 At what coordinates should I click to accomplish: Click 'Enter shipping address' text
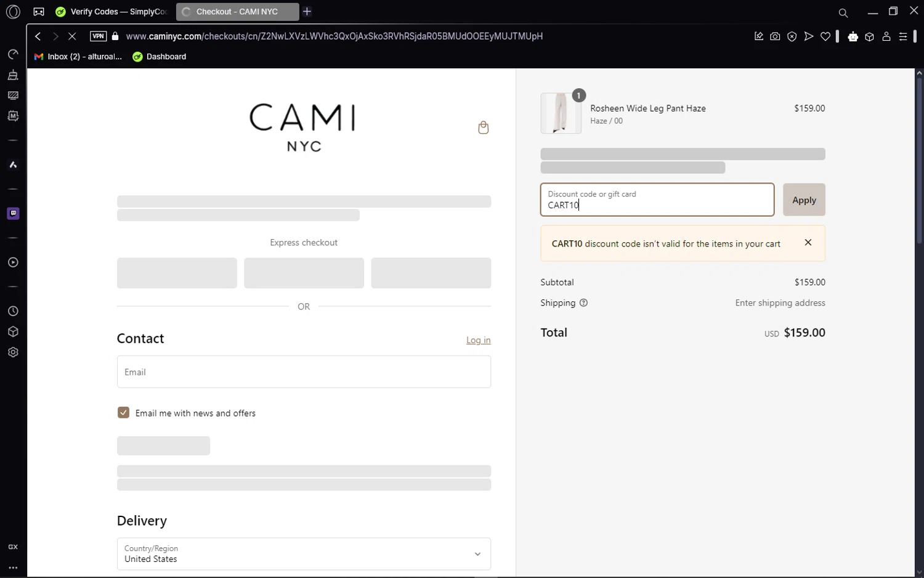[780, 303]
